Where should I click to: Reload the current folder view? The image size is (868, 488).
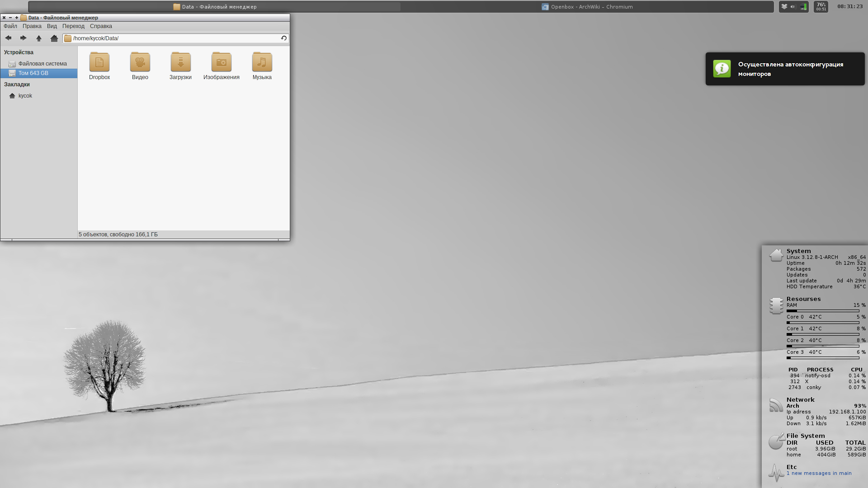[284, 38]
